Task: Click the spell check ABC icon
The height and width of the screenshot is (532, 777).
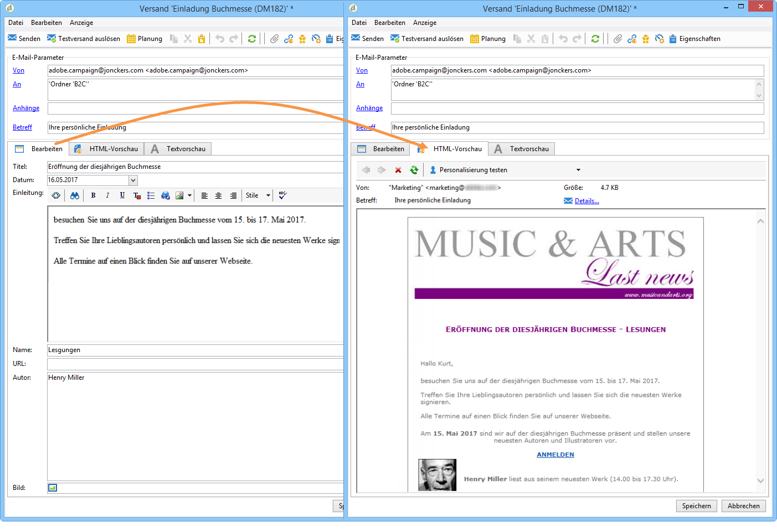Action: 282,195
